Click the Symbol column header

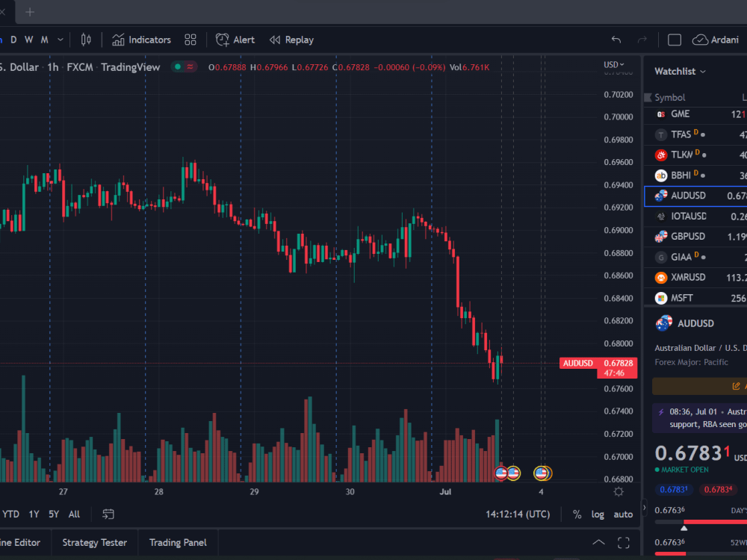click(669, 98)
